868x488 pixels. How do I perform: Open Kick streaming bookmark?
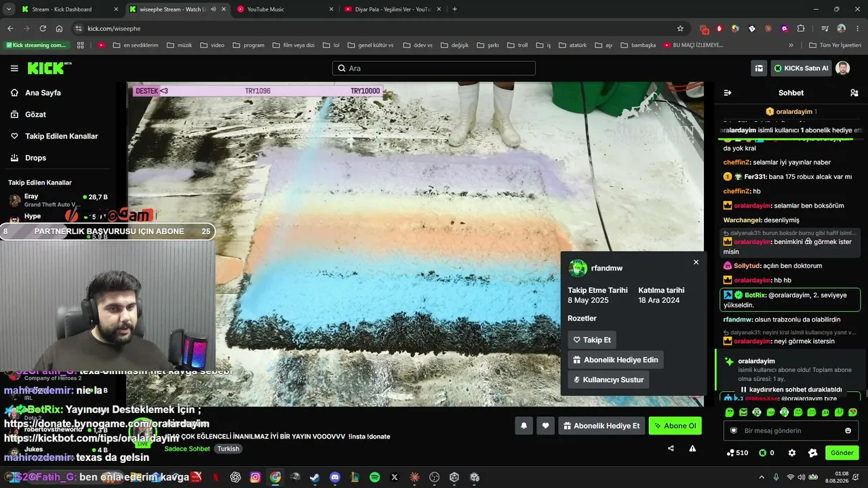point(36,45)
